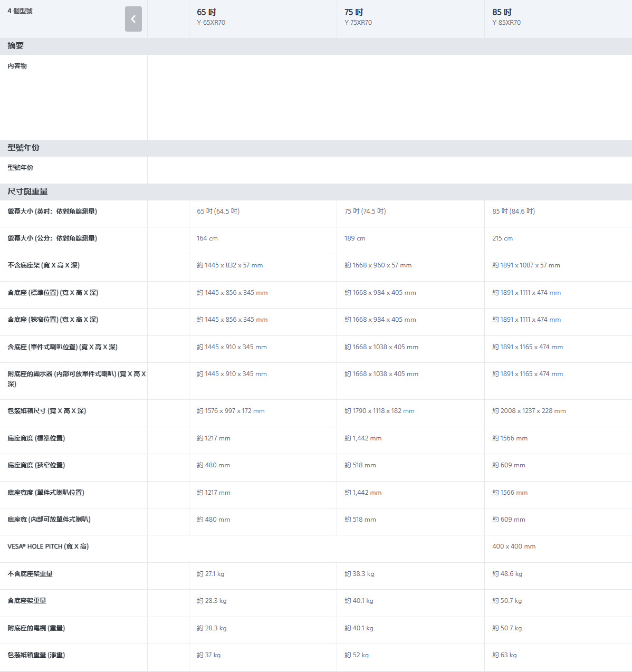The height and width of the screenshot is (672, 632).
Task: Select the 85 吋 Y-85XR70 model header
Action: pos(506,17)
